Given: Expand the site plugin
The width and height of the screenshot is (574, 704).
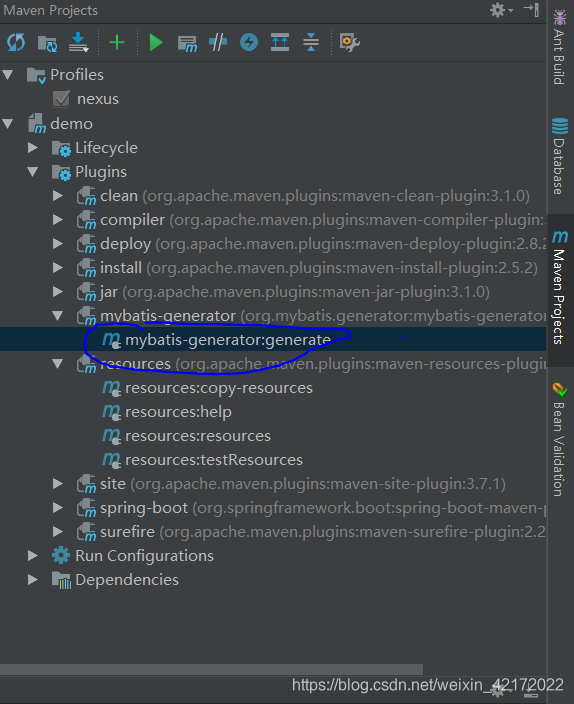Looking at the screenshot, I should [x=57, y=484].
